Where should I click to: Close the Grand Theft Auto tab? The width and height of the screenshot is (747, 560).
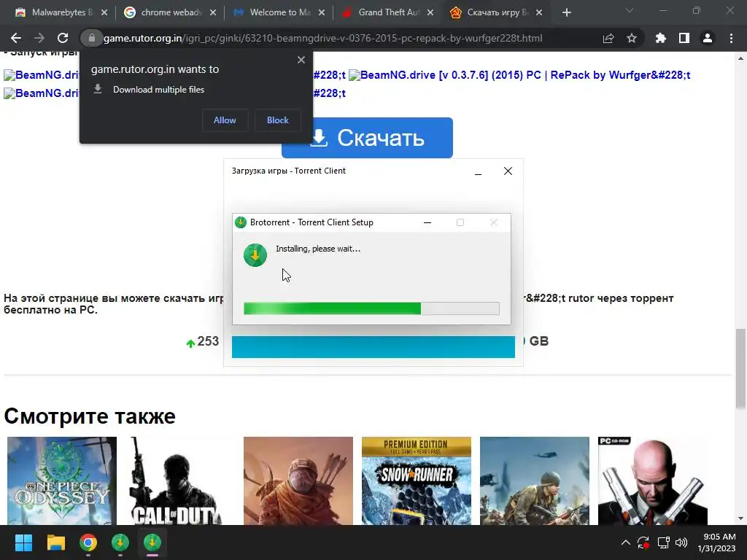pyautogui.click(x=430, y=12)
